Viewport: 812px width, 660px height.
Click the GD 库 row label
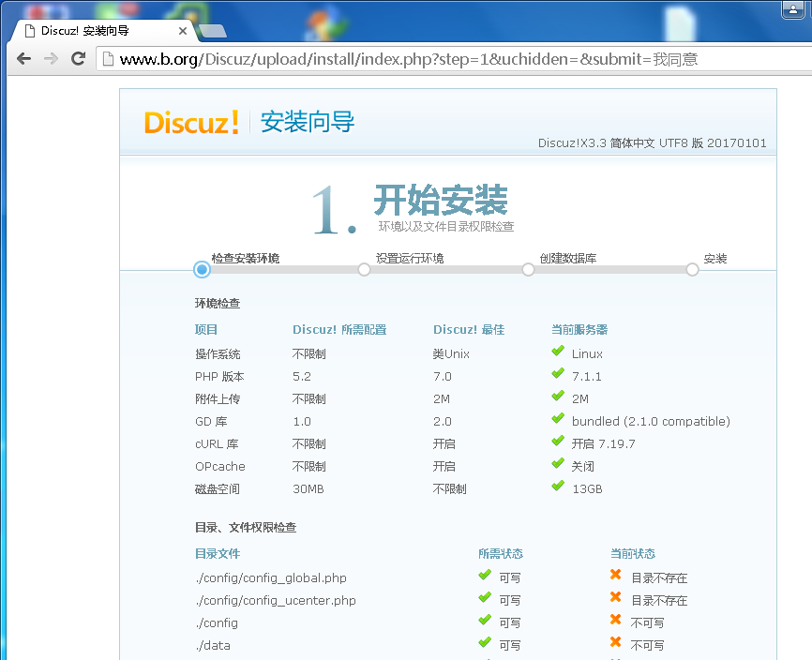click(x=211, y=422)
